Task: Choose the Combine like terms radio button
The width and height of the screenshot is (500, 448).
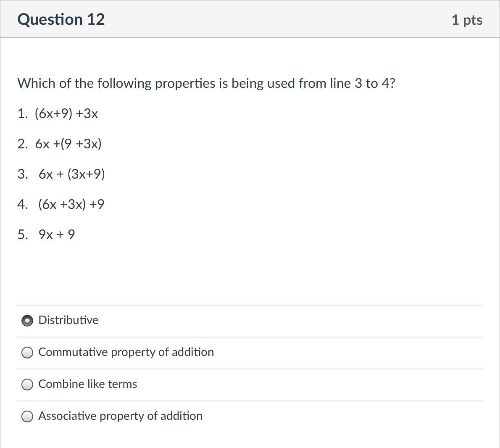Action: pos(27,385)
